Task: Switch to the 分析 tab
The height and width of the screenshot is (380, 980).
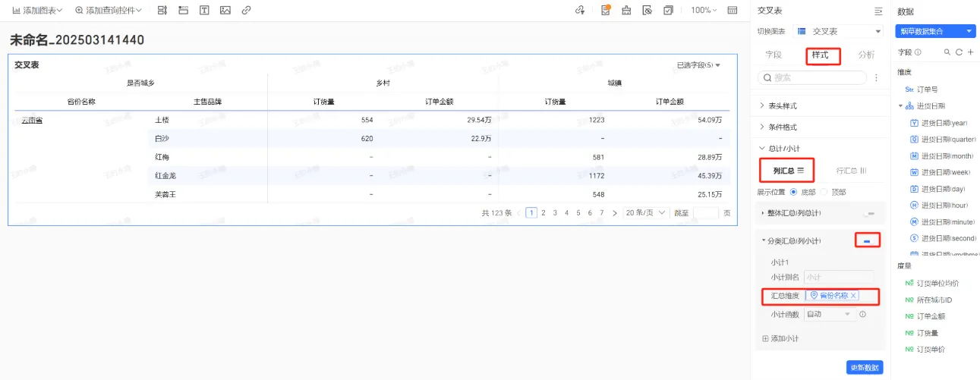Action: tap(866, 55)
